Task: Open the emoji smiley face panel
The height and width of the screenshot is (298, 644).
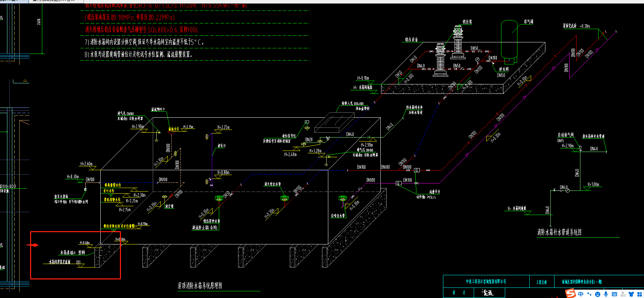Action: click(x=598, y=294)
